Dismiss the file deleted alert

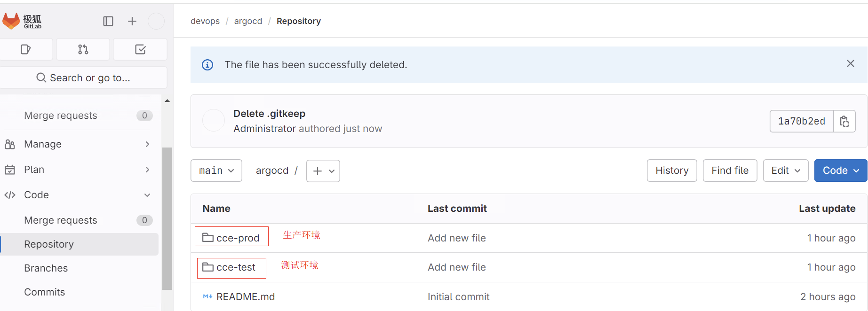[x=851, y=63]
